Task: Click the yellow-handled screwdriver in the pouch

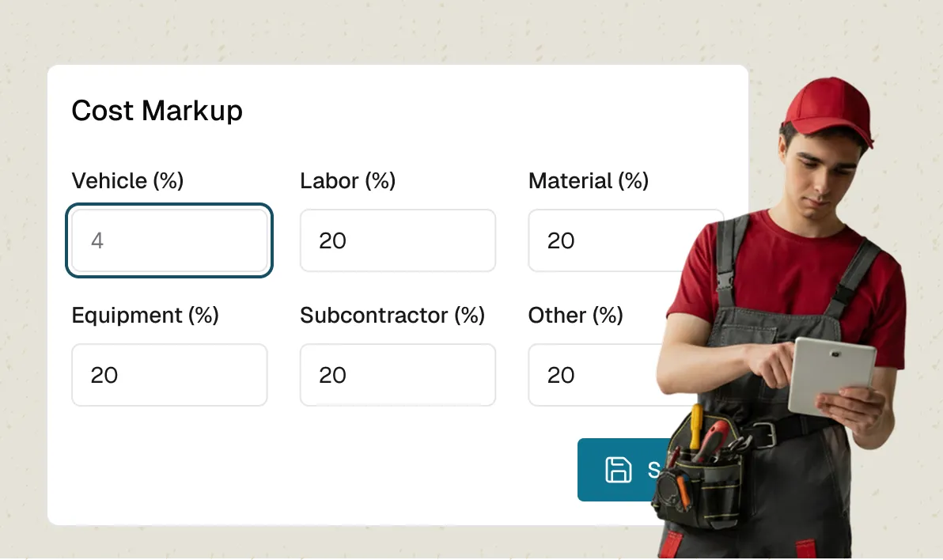Action: click(696, 427)
